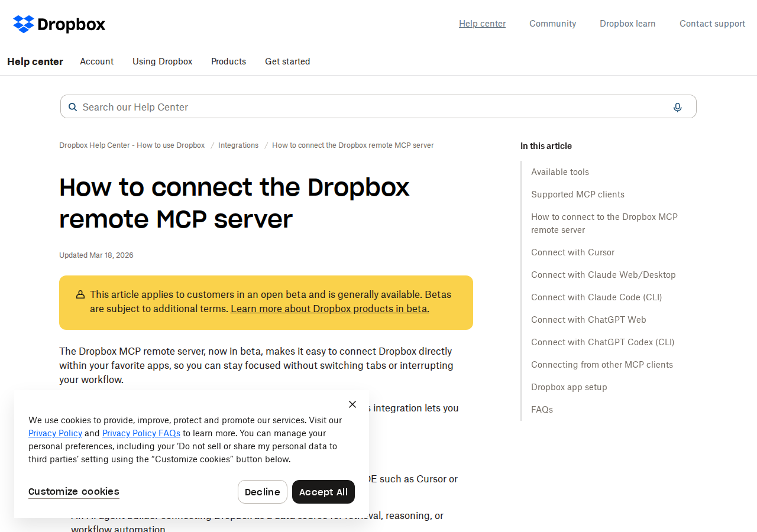
Task: Open the Account menu
Action: point(97,61)
